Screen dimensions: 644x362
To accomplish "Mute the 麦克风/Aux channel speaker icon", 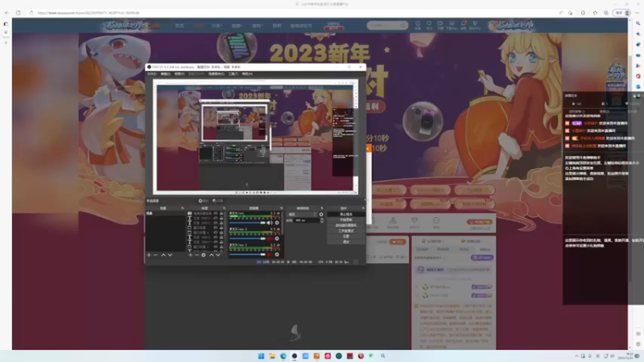I will (270, 223).
